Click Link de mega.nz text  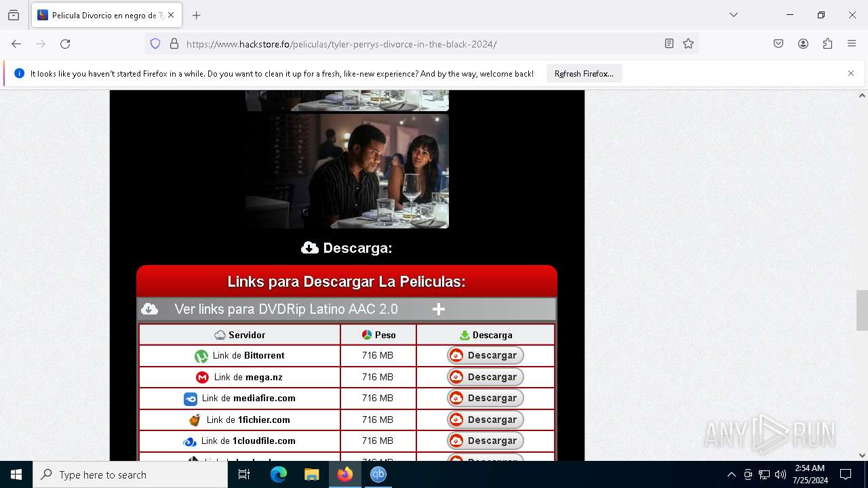click(x=248, y=377)
